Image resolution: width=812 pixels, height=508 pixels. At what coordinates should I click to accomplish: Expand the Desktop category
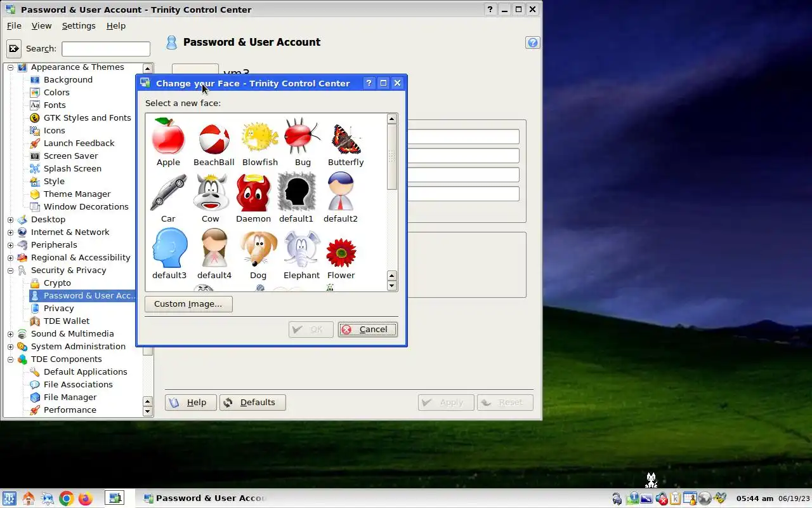coord(10,220)
